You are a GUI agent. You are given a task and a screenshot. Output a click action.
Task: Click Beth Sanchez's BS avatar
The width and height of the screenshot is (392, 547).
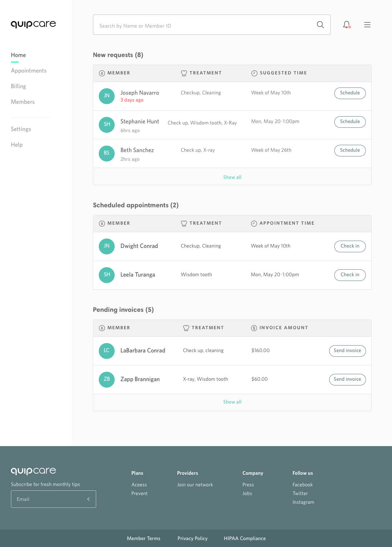pyautogui.click(x=107, y=153)
